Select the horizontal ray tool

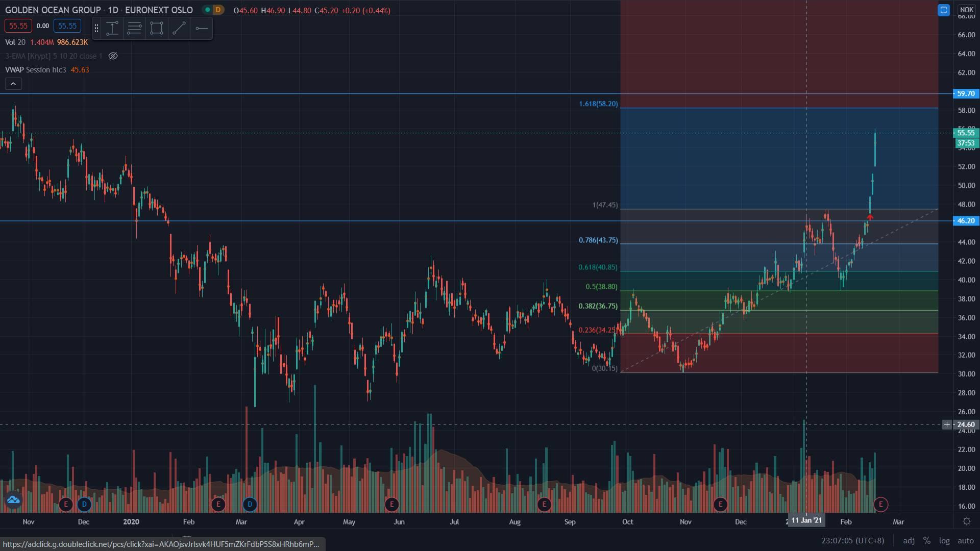tap(202, 28)
